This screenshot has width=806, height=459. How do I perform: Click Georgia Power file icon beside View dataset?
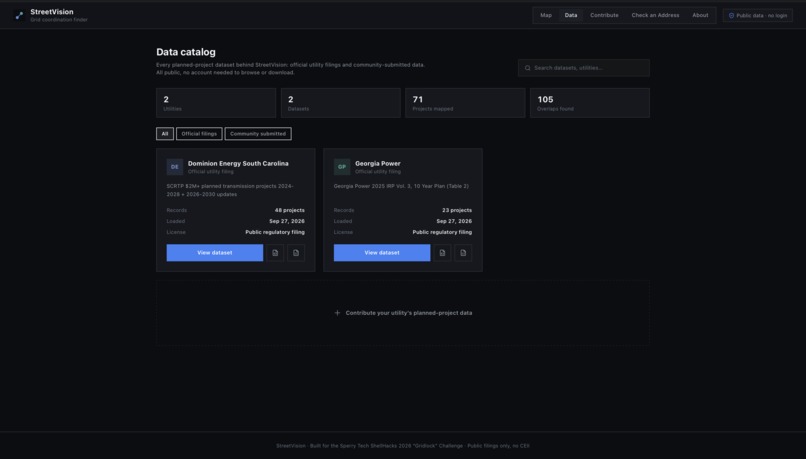pos(442,253)
